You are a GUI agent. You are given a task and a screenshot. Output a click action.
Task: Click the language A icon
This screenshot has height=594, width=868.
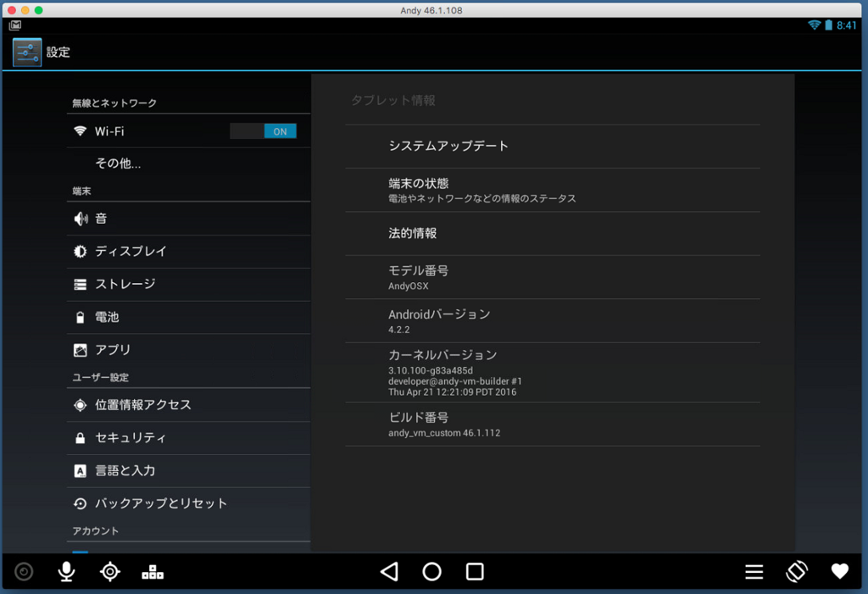[x=81, y=470]
